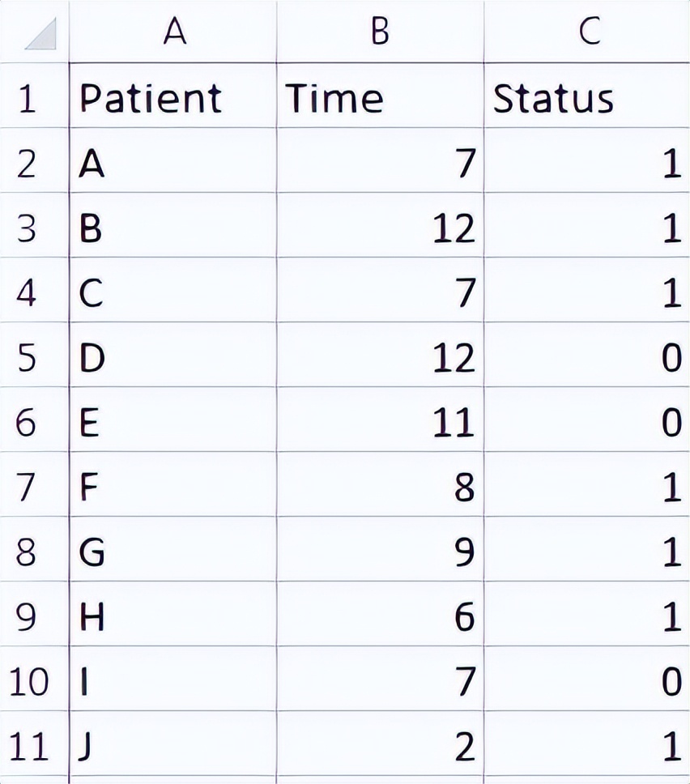
Task: Select the cell containing patient D
Action: 172,358
